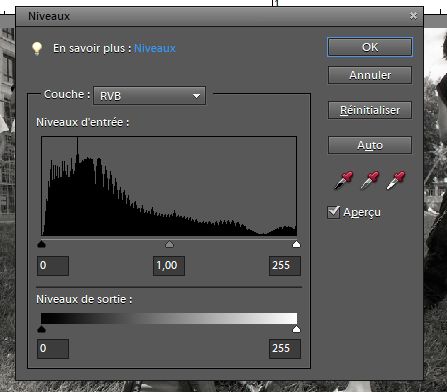Select the white point eyedropper

pos(396,180)
